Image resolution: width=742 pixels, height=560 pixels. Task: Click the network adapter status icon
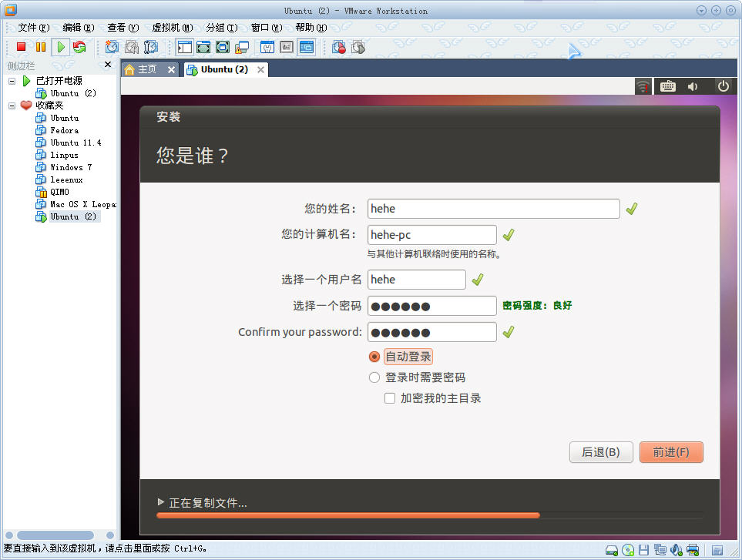click(660, 550)
